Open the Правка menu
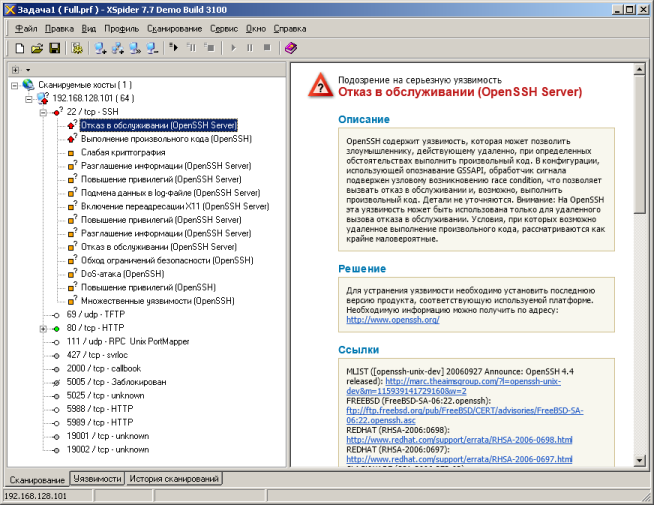The height and width of the screenshot is (505, 654). click(59, 29)
